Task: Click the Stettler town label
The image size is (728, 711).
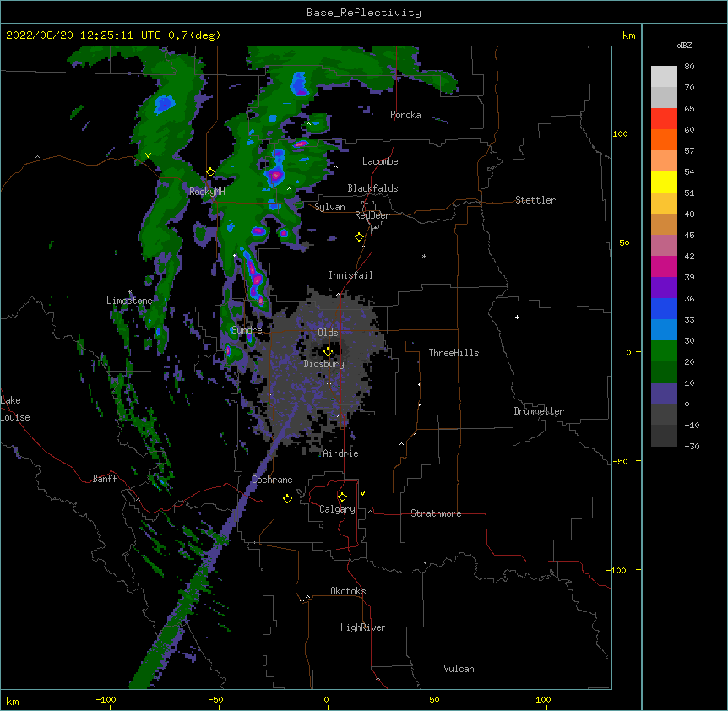Action: (535, 200)
